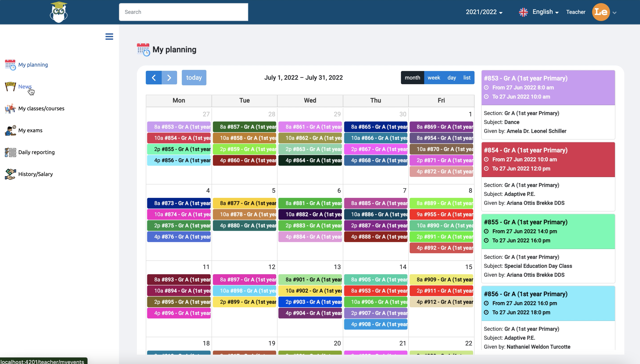The image size is (640, 364).
Task: Select the cyan #856 detail card header
Action: click(548, 303)
